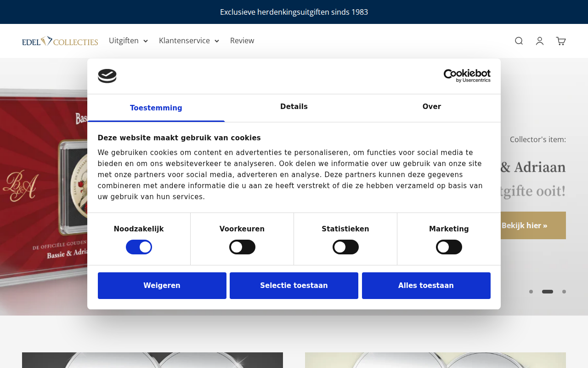Click 'Deze website maakt gebruik van cookies' heading

(179, 138)
